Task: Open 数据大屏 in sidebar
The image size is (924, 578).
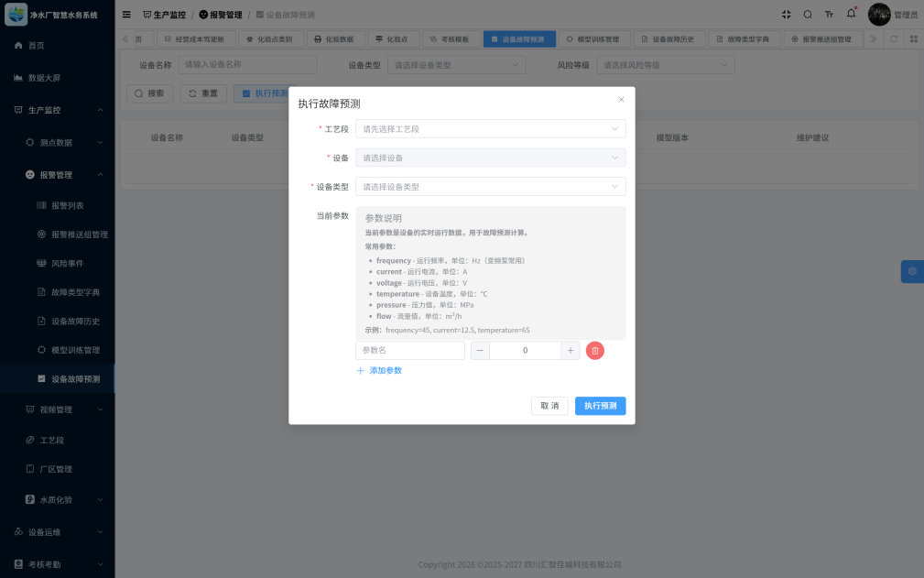Action: (x=57, y=78)
